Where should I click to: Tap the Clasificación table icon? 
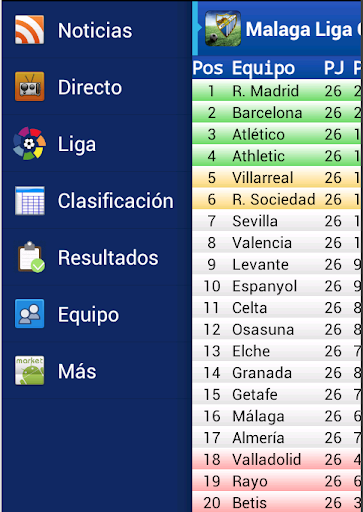click(29, 200)
